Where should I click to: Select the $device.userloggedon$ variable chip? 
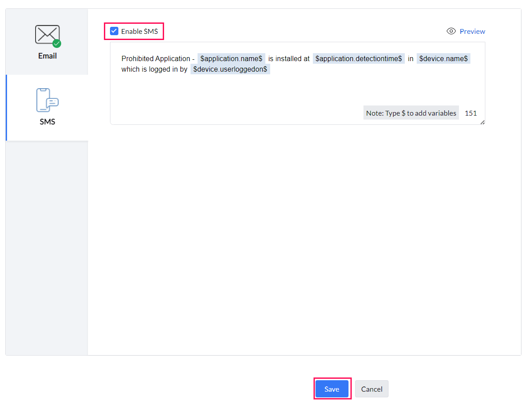pos(230,69)
